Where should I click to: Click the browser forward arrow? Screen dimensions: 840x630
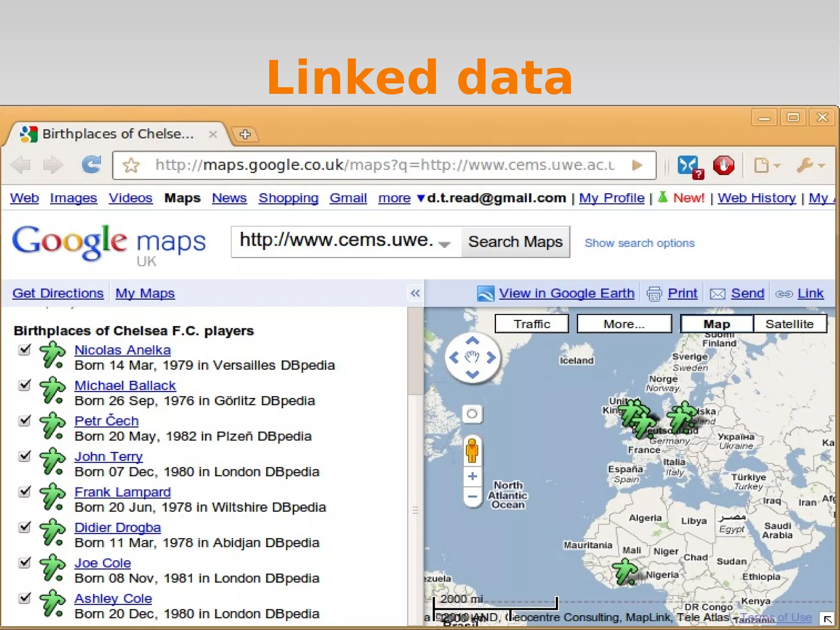click(53, 165)
